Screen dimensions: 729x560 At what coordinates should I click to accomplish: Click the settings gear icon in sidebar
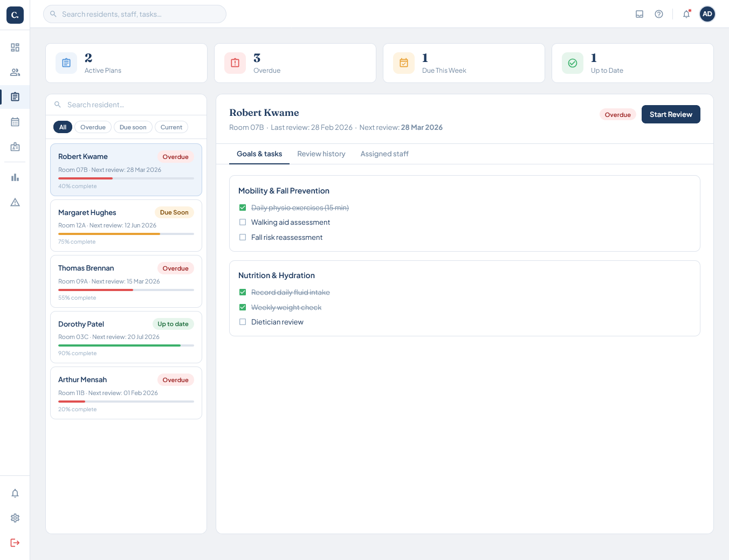click(x=15, y=518)
